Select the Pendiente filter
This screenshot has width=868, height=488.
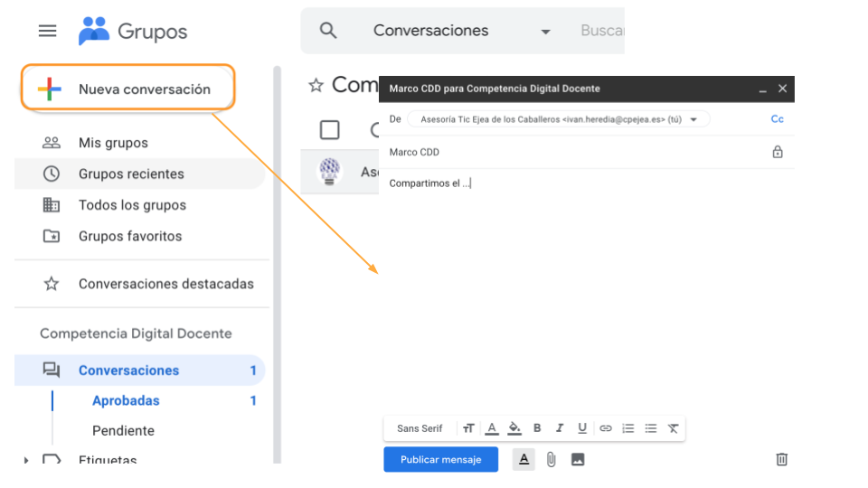[x=124, y=430]
